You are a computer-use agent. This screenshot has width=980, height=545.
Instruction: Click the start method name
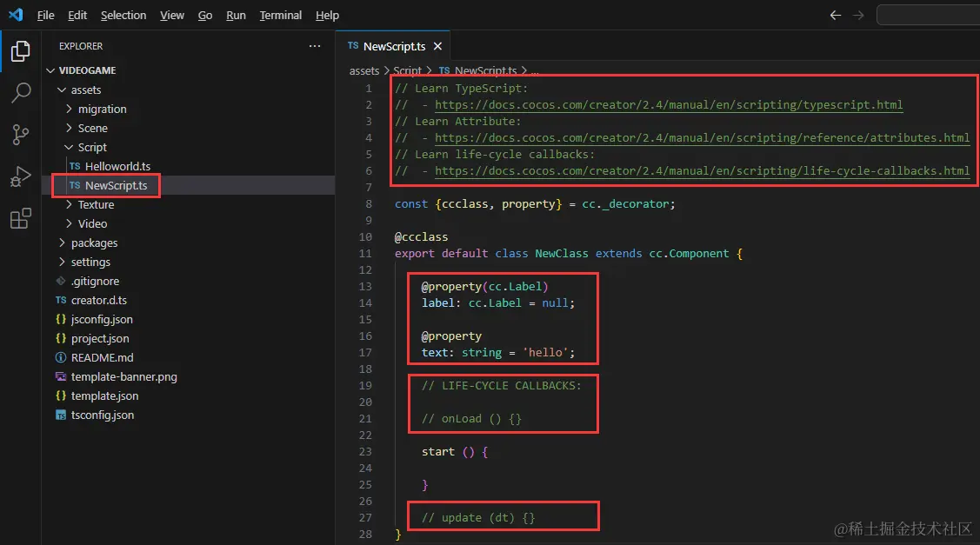pos(437,452)
